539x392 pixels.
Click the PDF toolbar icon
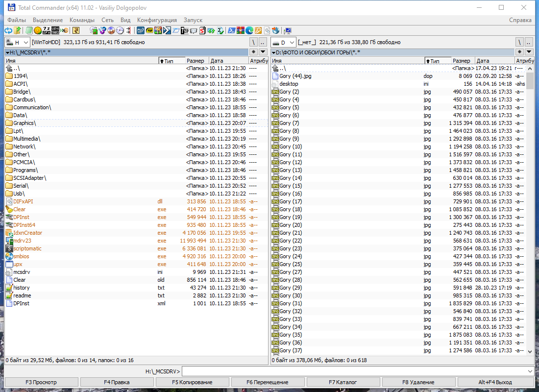point(150,30)
